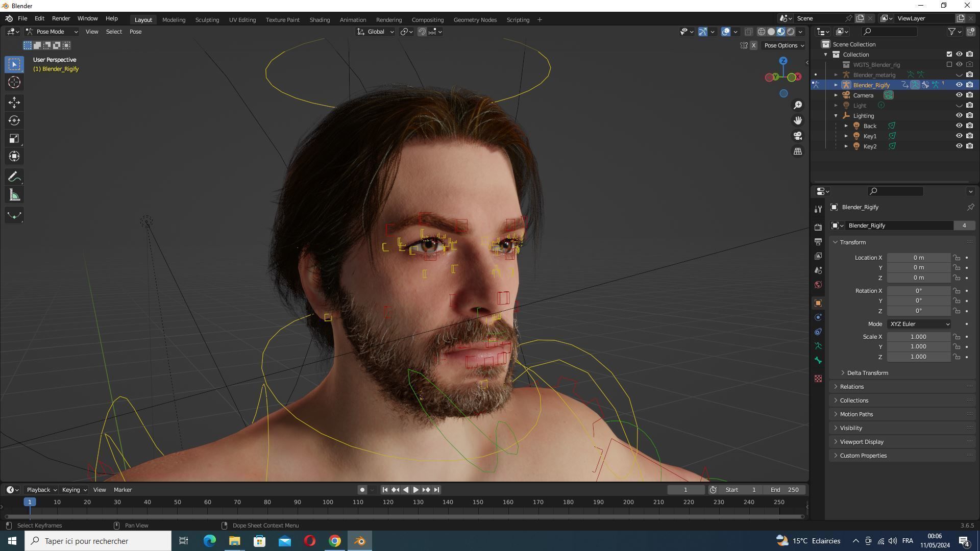Select the Measure tool

tap(14, 195)
